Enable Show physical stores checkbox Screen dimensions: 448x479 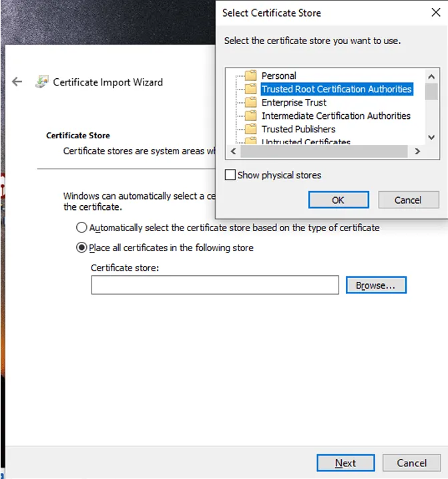click(230, 175)
